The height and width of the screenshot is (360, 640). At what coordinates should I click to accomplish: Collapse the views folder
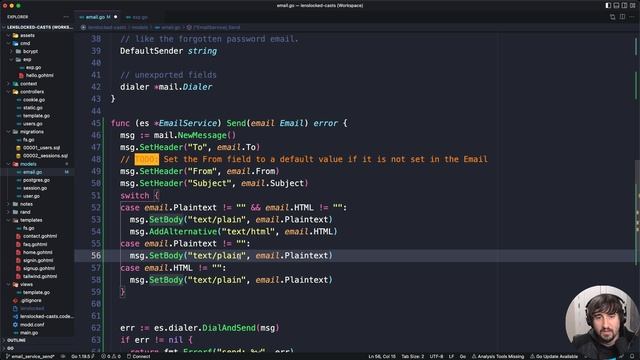(26, 284)
